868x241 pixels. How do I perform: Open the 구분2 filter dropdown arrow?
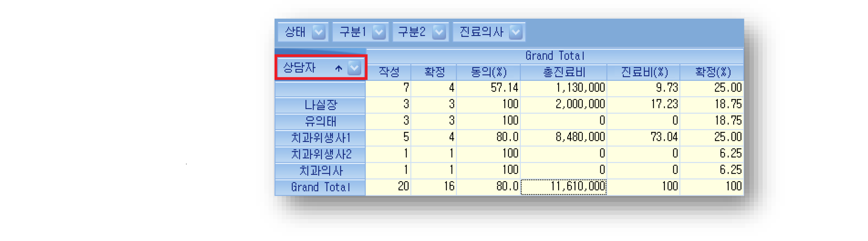pos(439,32)
